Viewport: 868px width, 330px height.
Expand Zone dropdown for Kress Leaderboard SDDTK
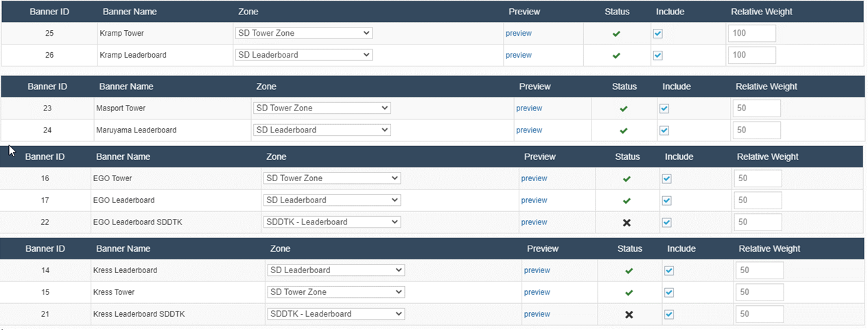(x=336, y=314)
